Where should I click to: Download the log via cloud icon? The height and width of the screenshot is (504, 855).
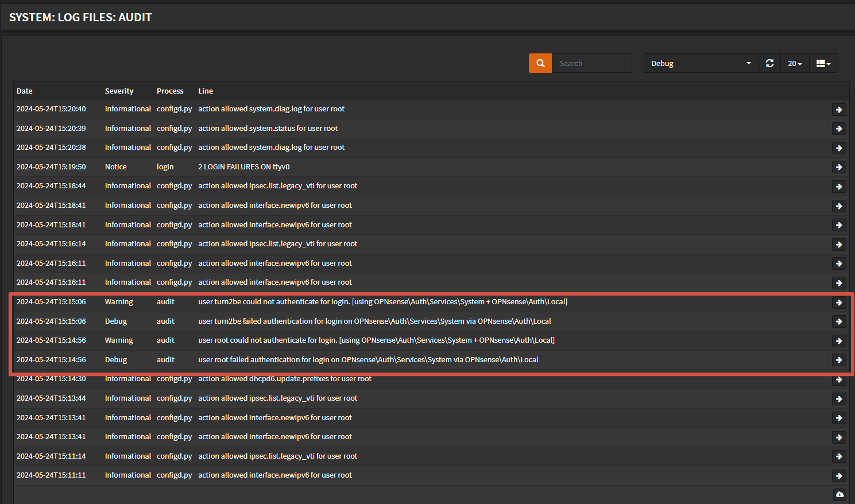(x=839, y=494)
